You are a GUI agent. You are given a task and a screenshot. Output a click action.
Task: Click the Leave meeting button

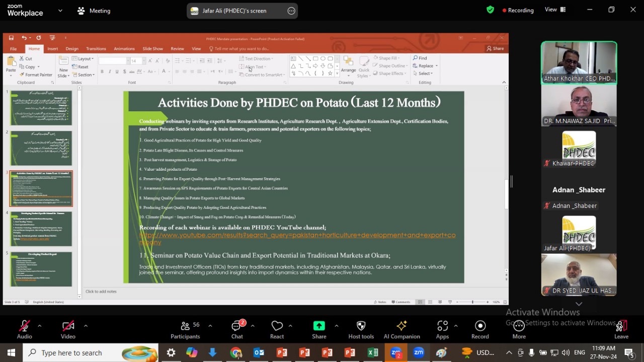click(x=621, y=330)
